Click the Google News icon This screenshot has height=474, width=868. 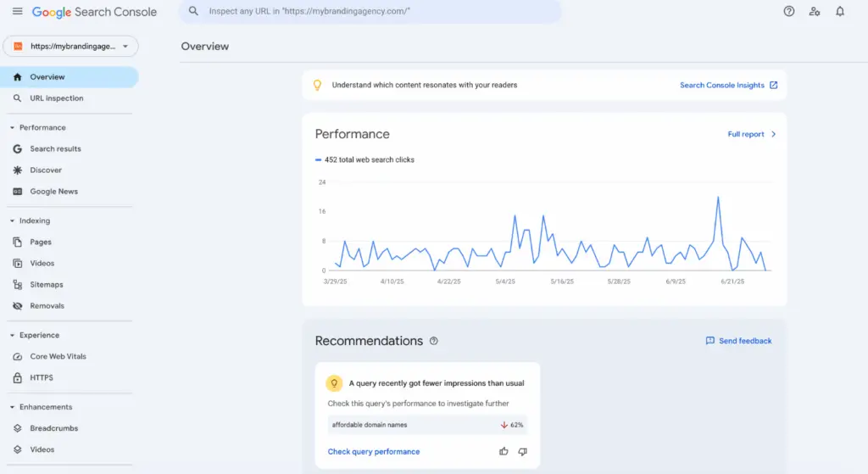tap(17, 192)
